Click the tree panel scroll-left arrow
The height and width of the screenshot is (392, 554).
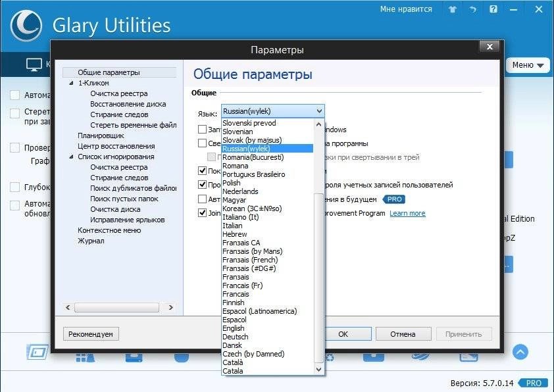point(68,308)
